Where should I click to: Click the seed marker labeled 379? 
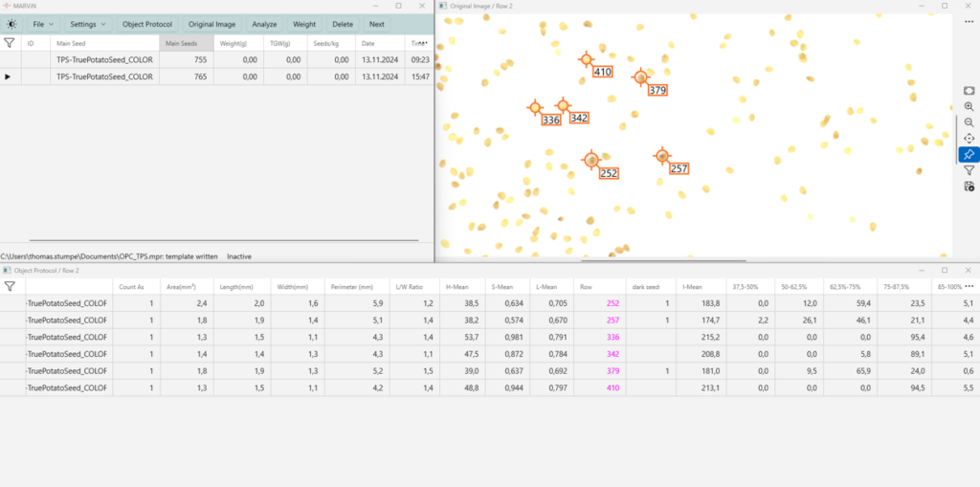click(x=640, y=77)
